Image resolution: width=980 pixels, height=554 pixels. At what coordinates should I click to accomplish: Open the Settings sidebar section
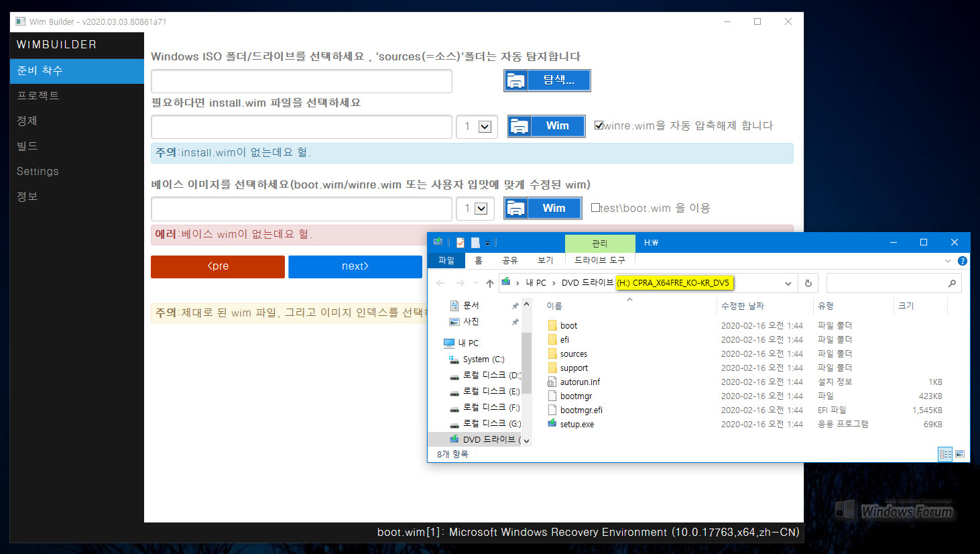77,171
